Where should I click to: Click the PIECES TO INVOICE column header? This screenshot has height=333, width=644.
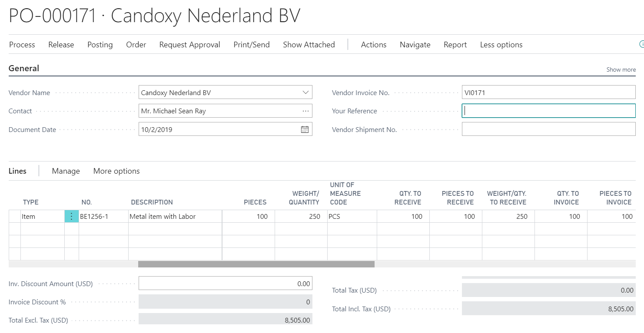[x=616, y=198]
